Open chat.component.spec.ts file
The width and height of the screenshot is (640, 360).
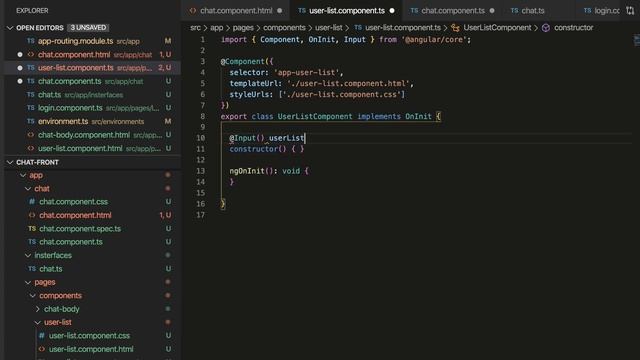(x=92, y=229)
